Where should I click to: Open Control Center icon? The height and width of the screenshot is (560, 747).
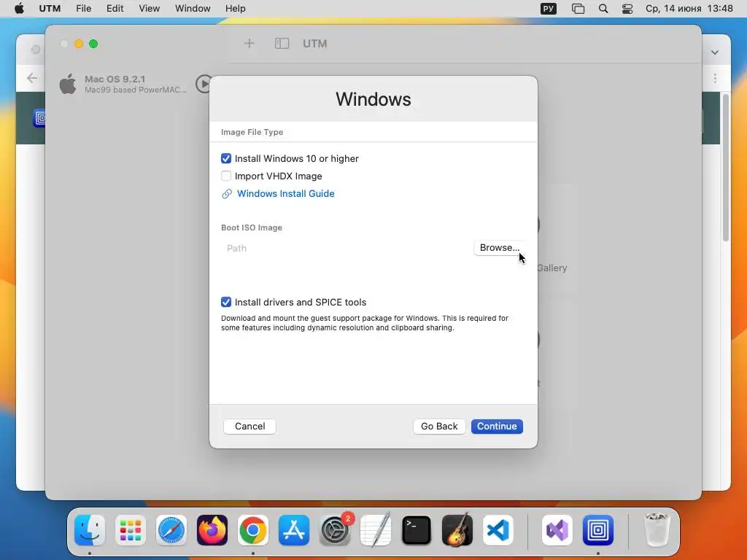[x=627, y=9]
